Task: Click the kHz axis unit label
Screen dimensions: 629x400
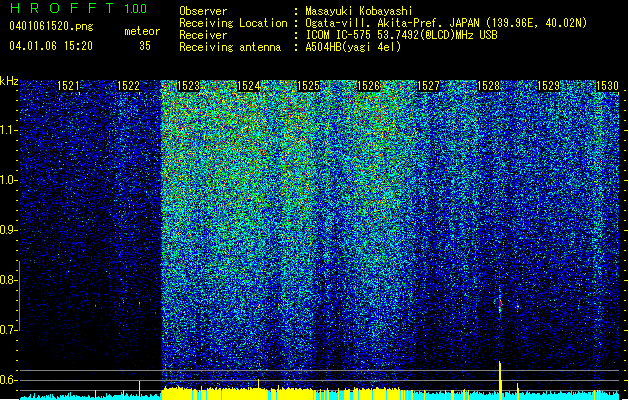Action: pyautogui.click(x=9, y=81)
